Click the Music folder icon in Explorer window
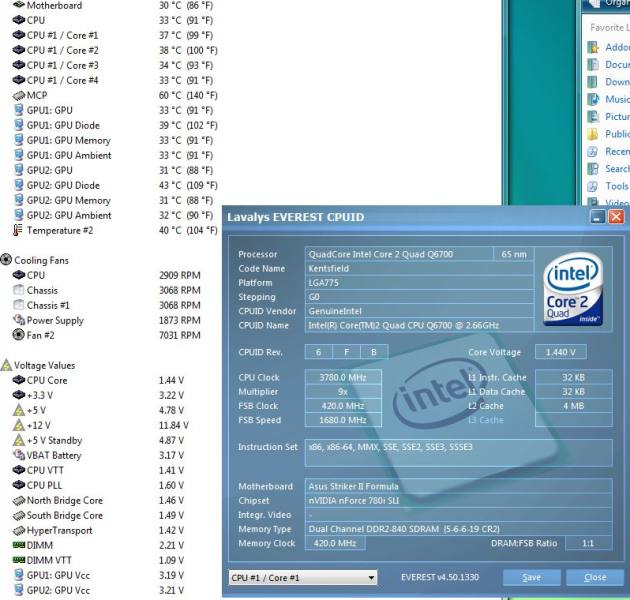Viewport: 630px width, 600px height. [x=593, y=99]
